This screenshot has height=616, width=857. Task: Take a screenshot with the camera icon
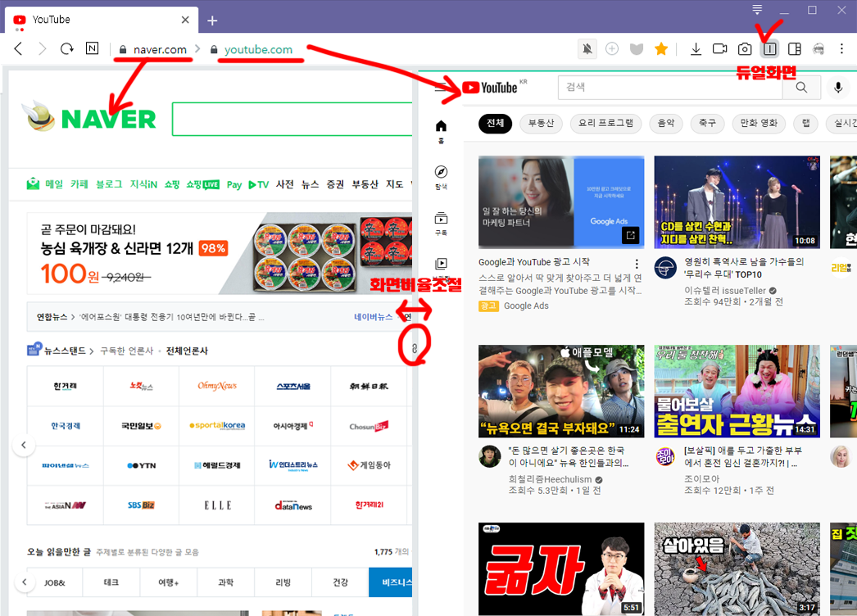[x=745, y=48]
